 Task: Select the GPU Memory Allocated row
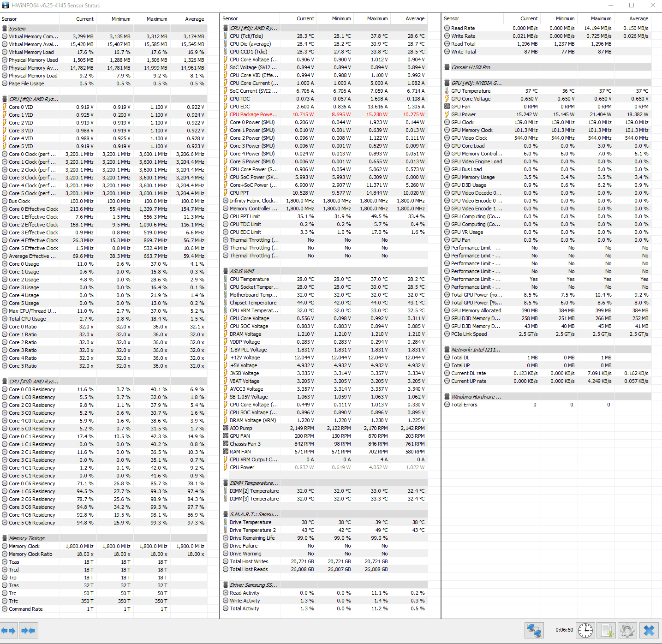tap(547, 310)
